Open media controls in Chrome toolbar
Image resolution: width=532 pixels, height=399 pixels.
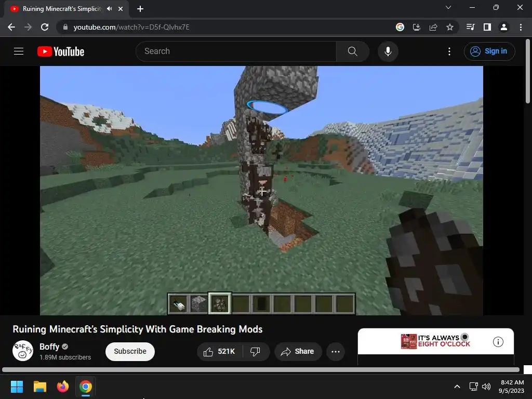point(471,27)
